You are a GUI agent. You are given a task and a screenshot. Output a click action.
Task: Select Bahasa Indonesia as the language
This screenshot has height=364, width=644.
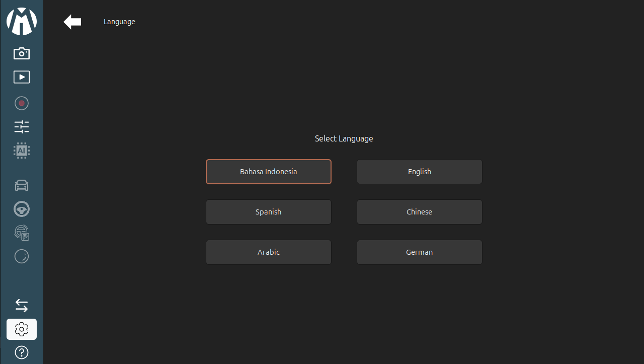click(269, 172)
